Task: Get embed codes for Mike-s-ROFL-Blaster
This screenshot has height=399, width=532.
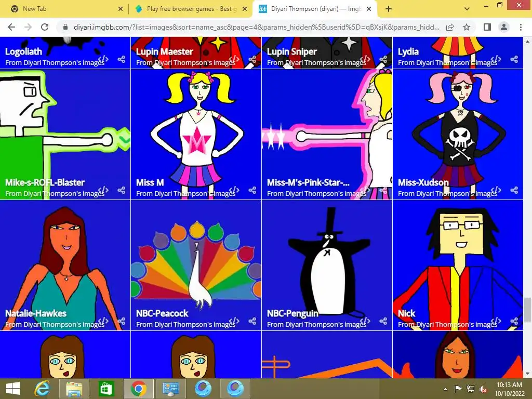Action: pyautogui.click(x=103, y=190)
